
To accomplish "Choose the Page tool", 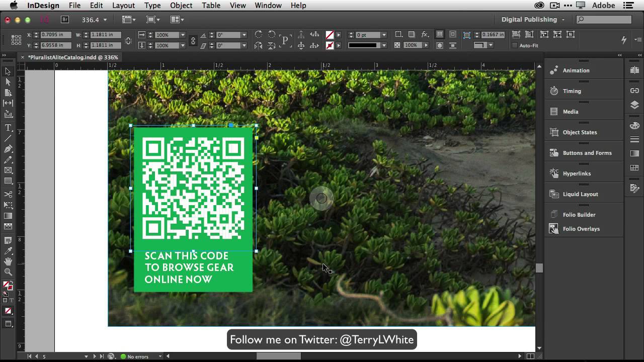I will (8, 93).
